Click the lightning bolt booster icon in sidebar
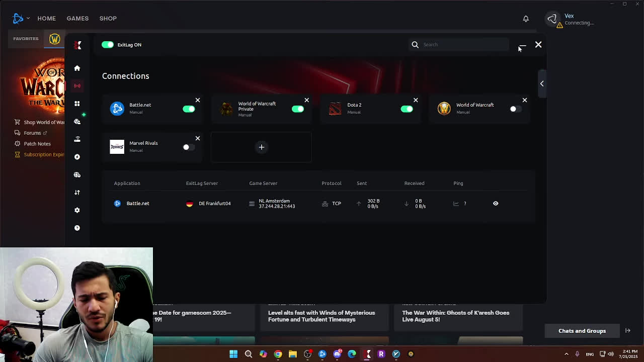Image resolution: width=644 pixels, height=362 pixels. [77, 157]
